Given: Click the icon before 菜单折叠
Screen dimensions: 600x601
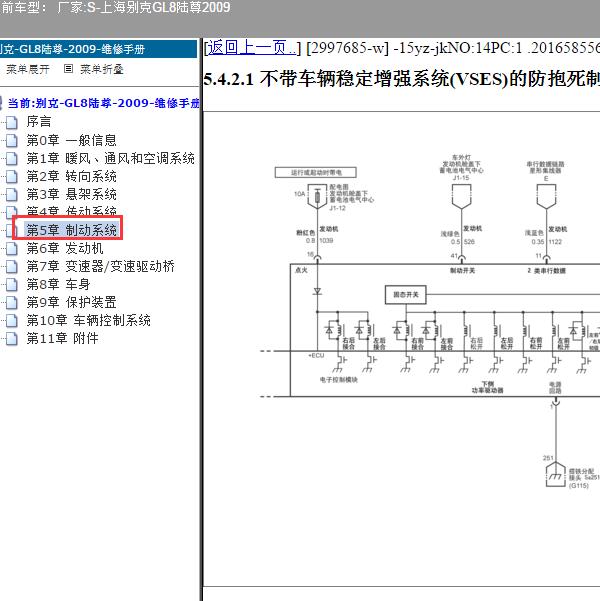Looking at the screenshot, I should (x=68, y=69).
